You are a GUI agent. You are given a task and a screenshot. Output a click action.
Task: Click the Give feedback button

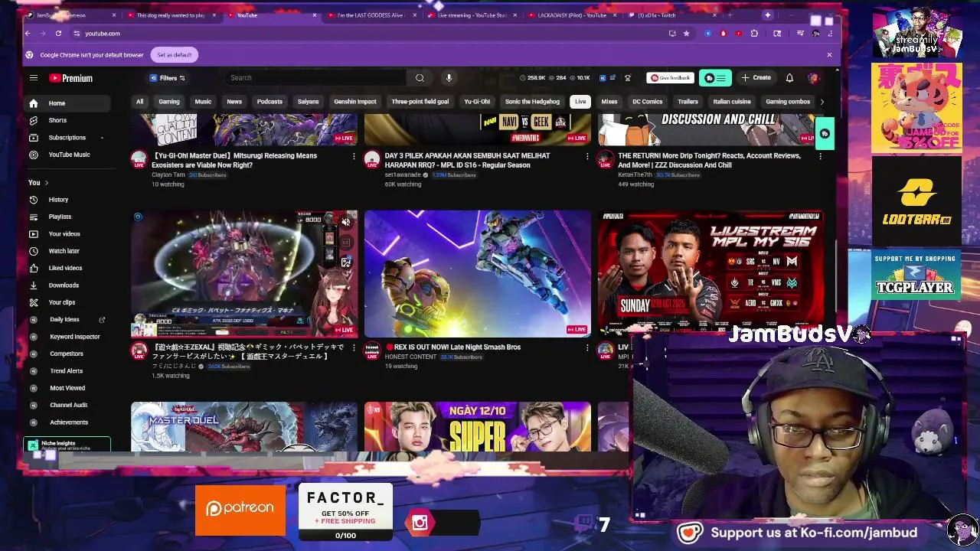670,78
